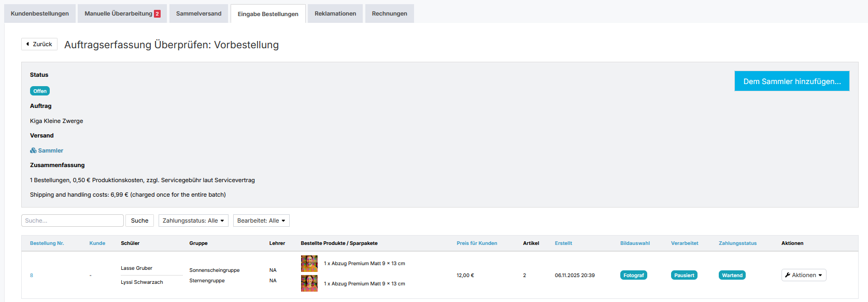Viewport: 868px width, 302px height.
Task: Sort by Verarbeitet column header
Action: pos(685,243)
